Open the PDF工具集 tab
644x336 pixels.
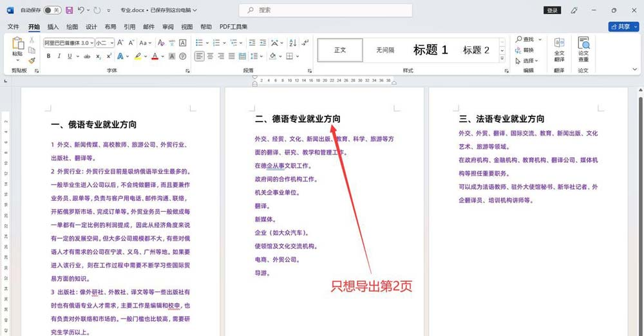233,26
